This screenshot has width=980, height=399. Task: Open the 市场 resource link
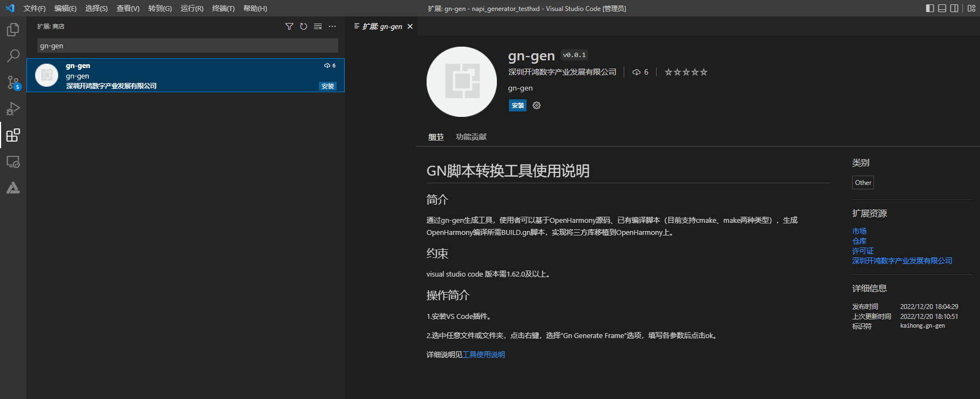pyautogui.click(x=859, y=231)
